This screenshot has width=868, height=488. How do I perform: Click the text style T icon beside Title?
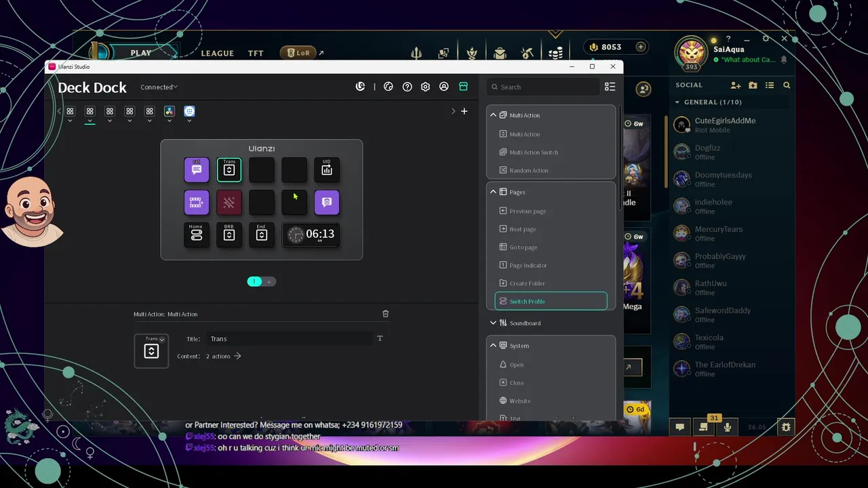(x=380, y=338)
